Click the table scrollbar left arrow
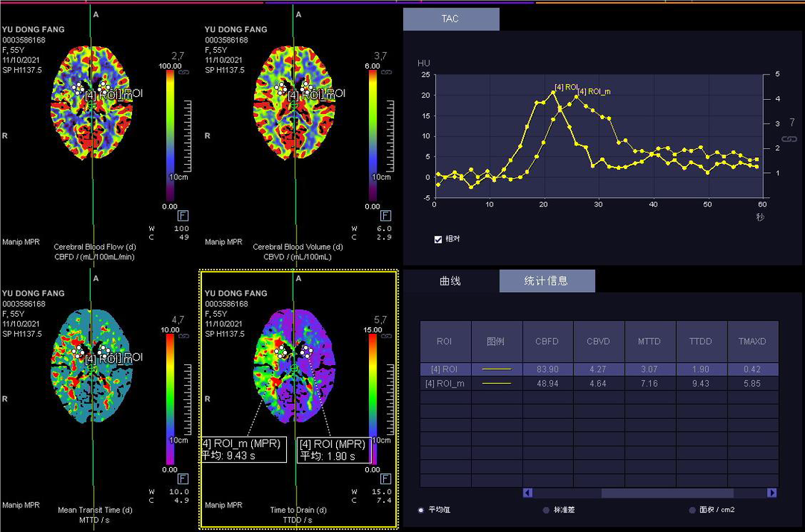 point(527,493)
